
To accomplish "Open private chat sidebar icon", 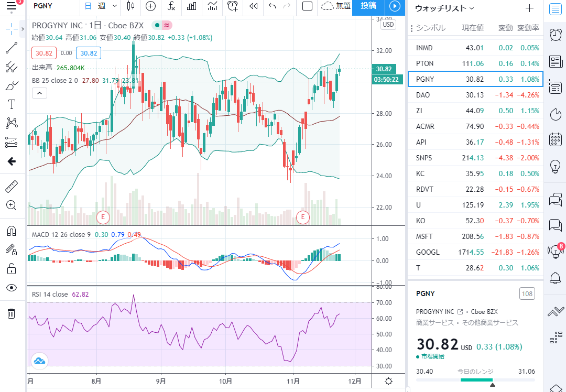I will [555, 225].
